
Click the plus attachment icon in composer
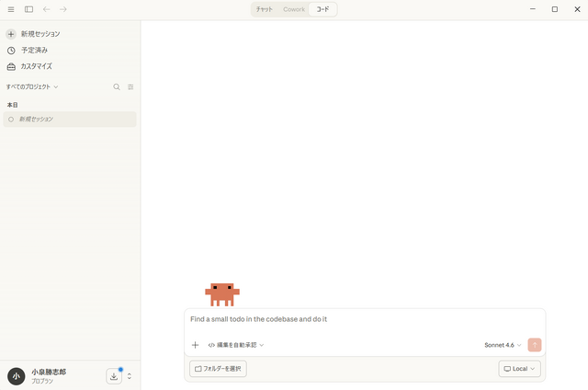(x=195, y=345)
